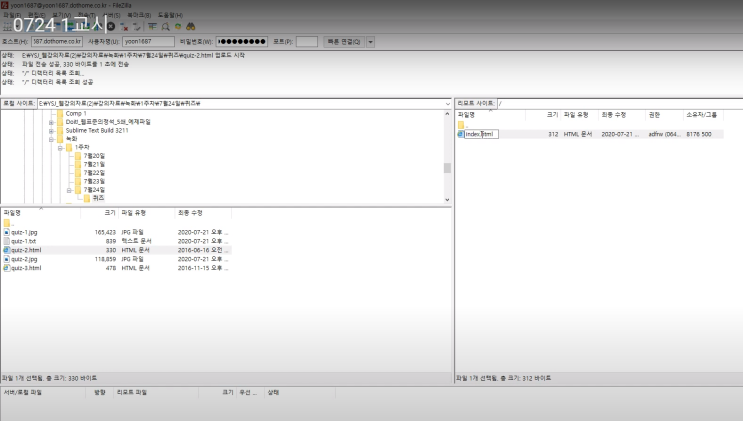Open the directory listing filters icon
Viewport: 743px width, 421px height.
click(152, 27)
